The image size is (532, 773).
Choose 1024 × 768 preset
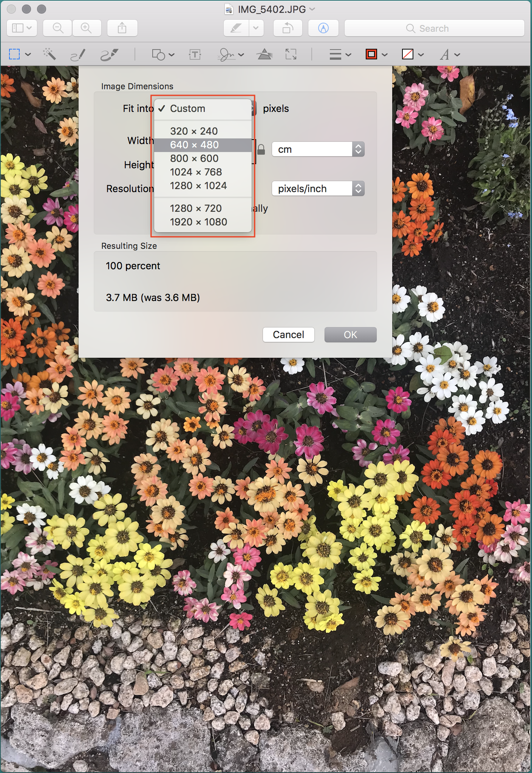(203, 172)
